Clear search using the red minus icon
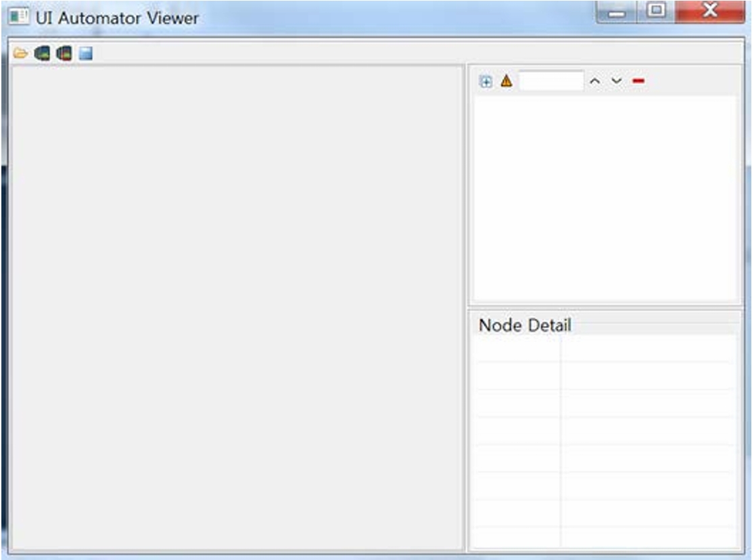Image resolution: width=752 pixels, height=560 pixels. click(638, 82)
